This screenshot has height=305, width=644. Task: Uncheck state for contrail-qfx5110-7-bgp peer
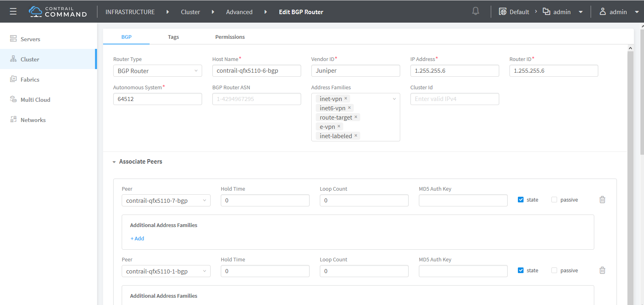(x=521, y=200)
